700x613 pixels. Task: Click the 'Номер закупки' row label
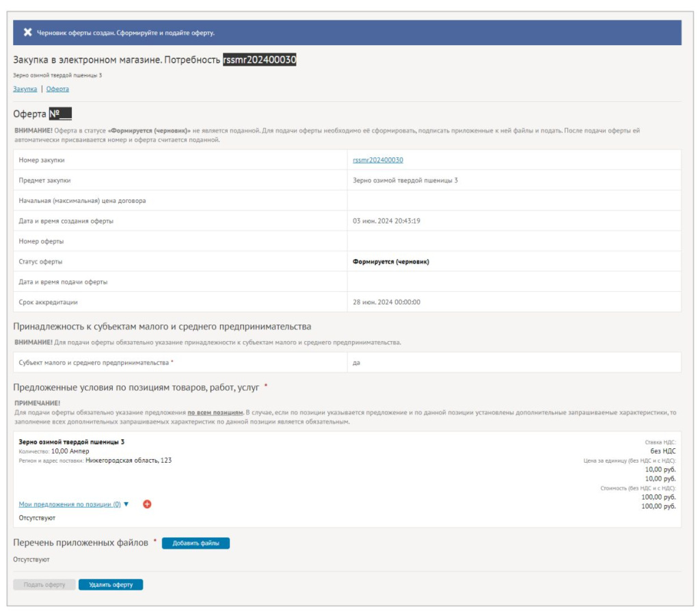42,160
